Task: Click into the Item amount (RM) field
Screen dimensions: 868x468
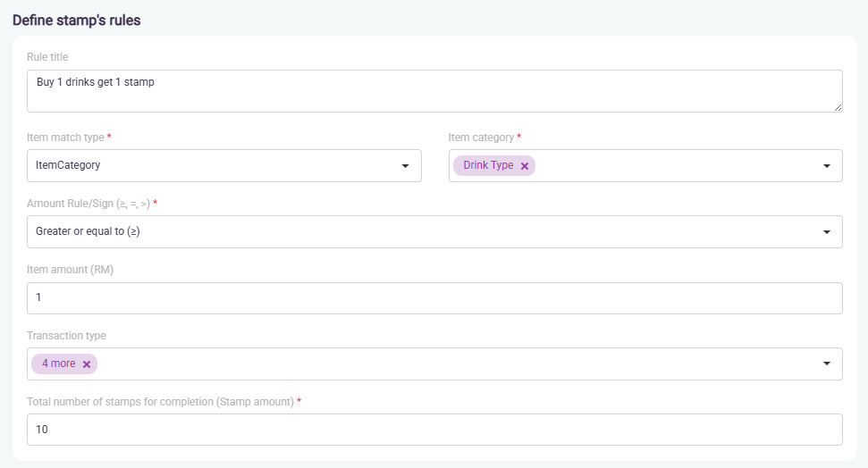Action: coord(434,298)
